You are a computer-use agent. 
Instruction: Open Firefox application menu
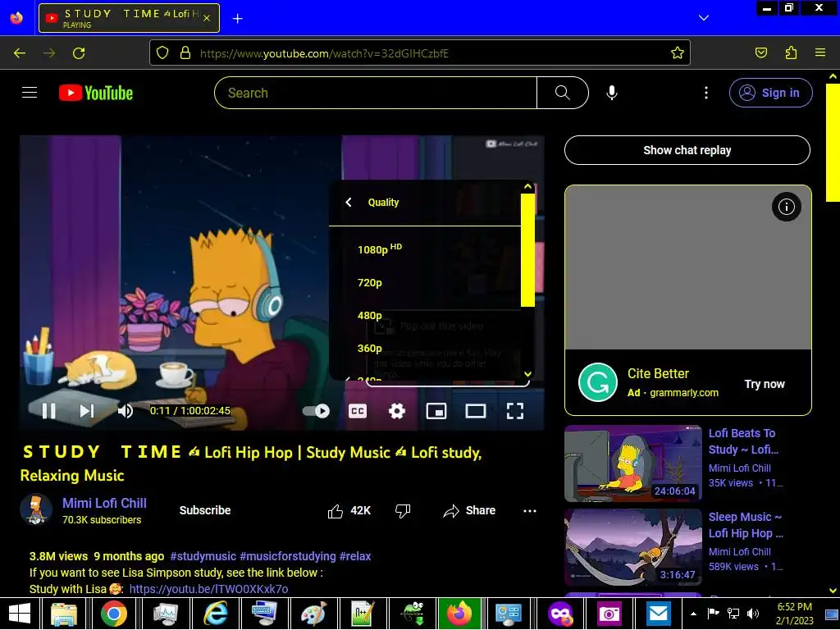tap(820, 53)
